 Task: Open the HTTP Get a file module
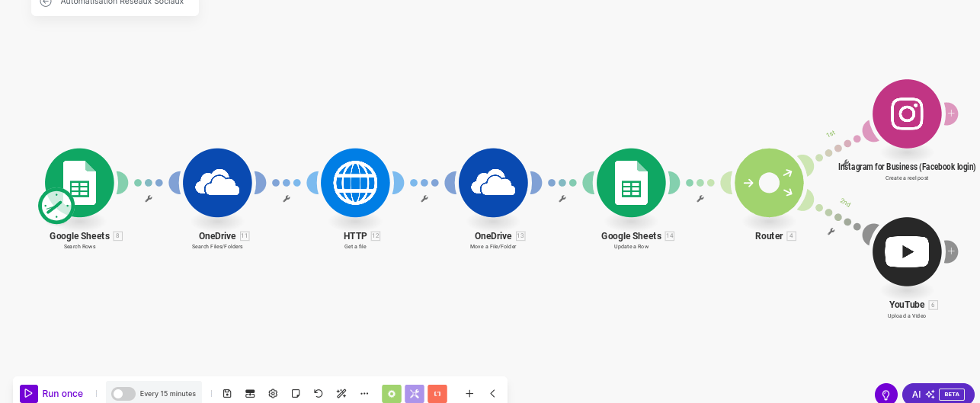tap(355, 183)
